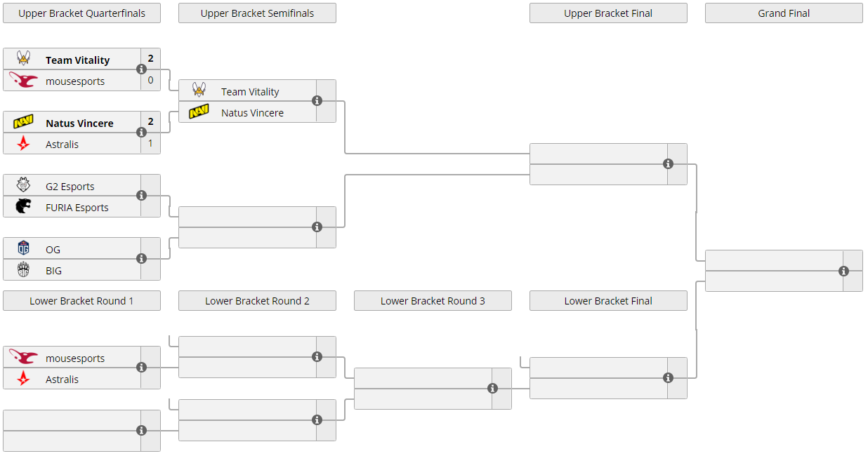Open info for Natus Vincere vs Astralis match
This screenshot has height=456, width=868.
[141, 133]
